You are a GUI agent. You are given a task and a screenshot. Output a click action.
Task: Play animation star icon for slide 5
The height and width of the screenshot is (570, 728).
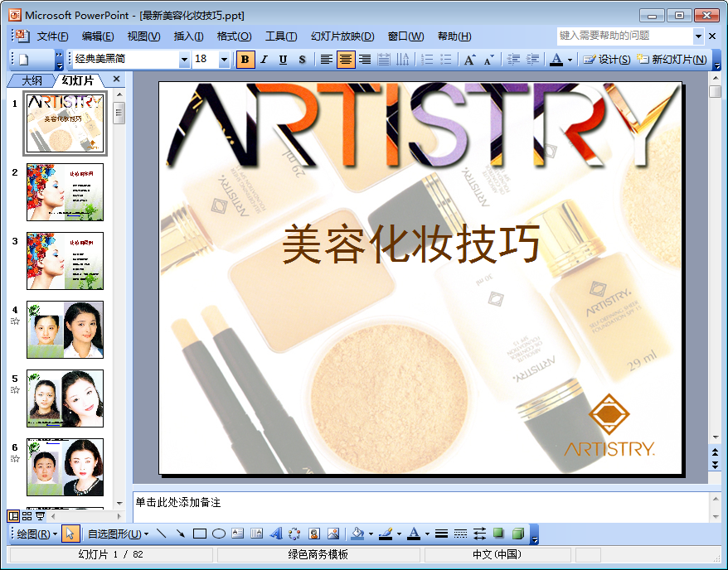click(15, 389)
